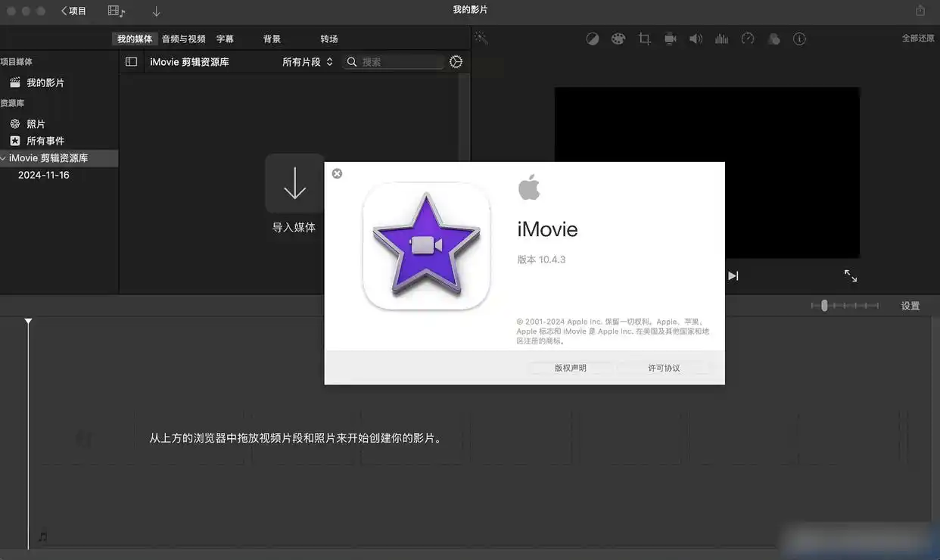The image size is (940, 560).
Task: Open the color balance tool
Action: coord(593,39)
